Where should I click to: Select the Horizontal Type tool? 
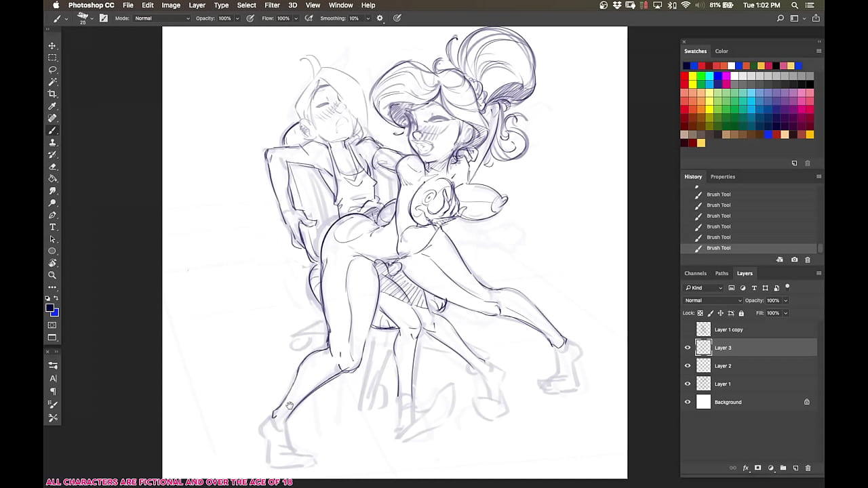52,227
